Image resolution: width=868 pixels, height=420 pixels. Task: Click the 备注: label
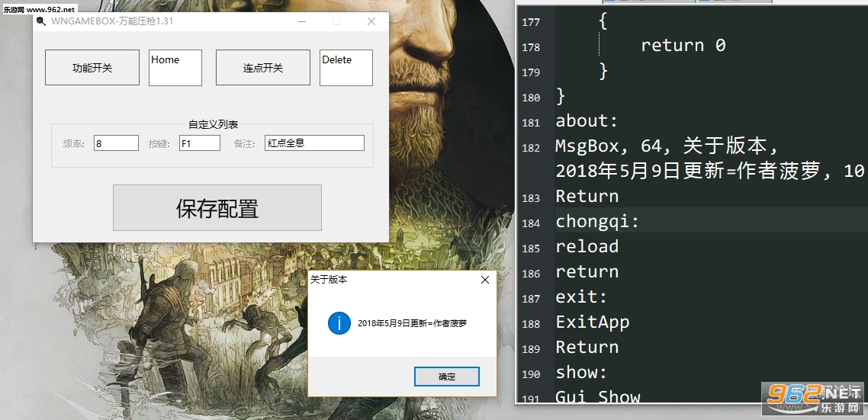click(244, 144)
